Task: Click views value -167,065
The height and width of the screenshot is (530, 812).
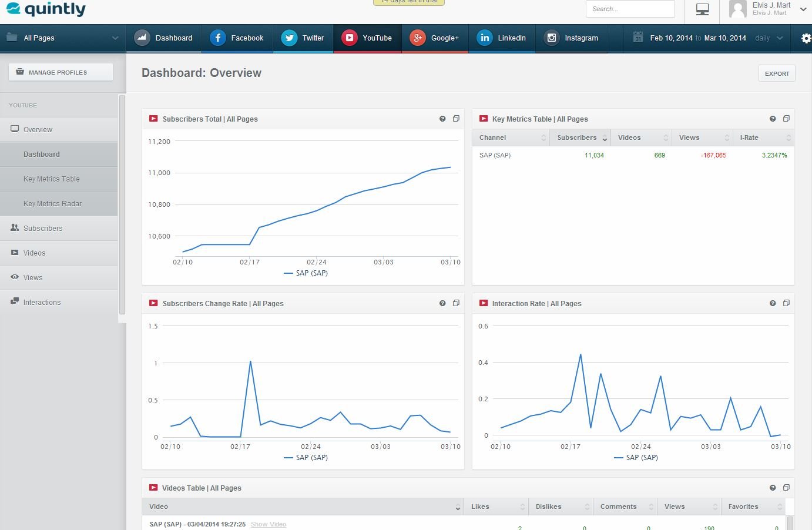Action: point(713,155)
